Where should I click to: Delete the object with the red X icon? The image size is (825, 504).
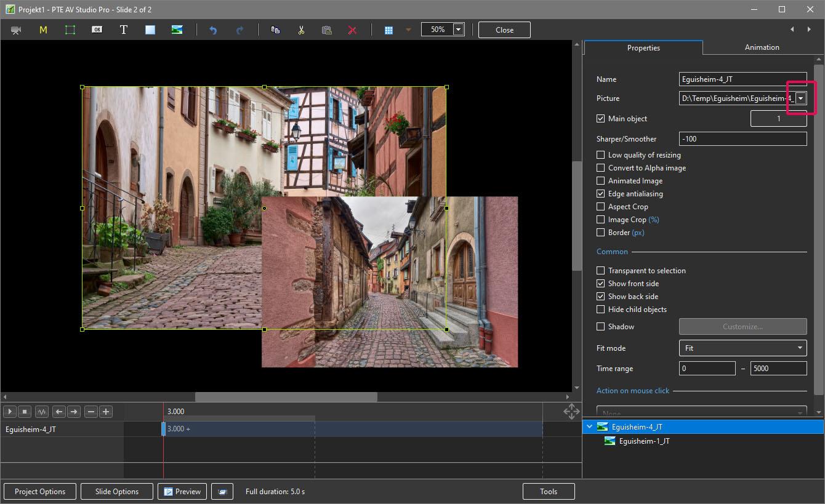click(x=352, y=30)
